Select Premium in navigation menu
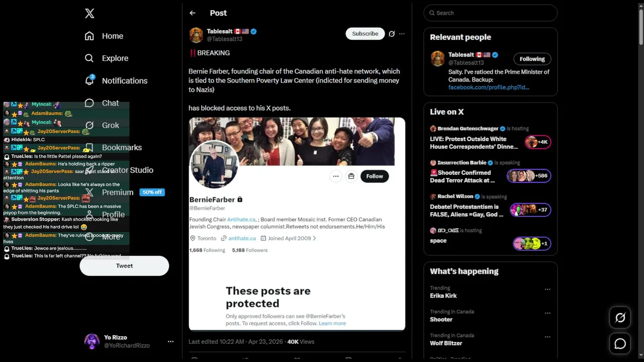The height and width of the screenshot is (362, 644). pyautogui.click(x=118, y=192)
